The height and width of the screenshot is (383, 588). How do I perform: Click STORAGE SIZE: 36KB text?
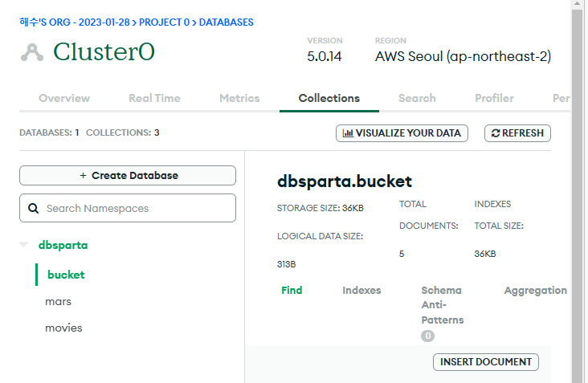(321, 209)
